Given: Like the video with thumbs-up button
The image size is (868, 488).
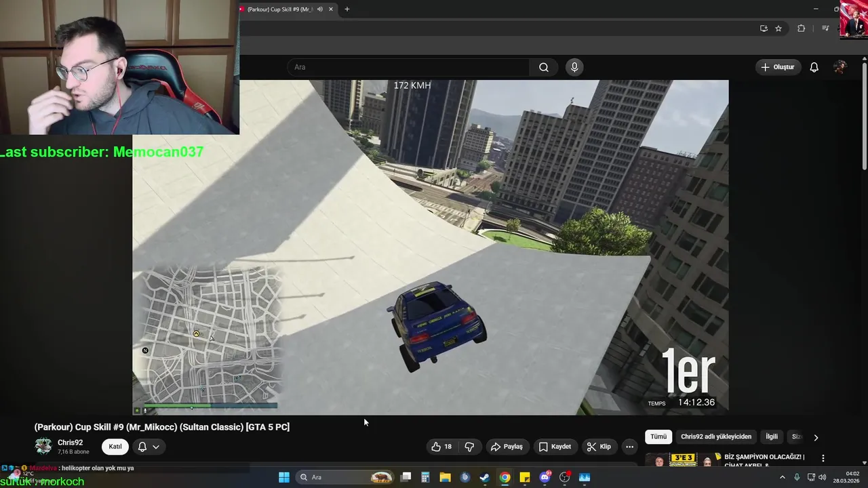Looking at the screenshot, I should [441, 447].
